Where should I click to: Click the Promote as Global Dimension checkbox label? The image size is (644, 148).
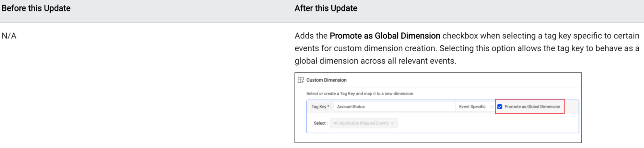(532, 107)
